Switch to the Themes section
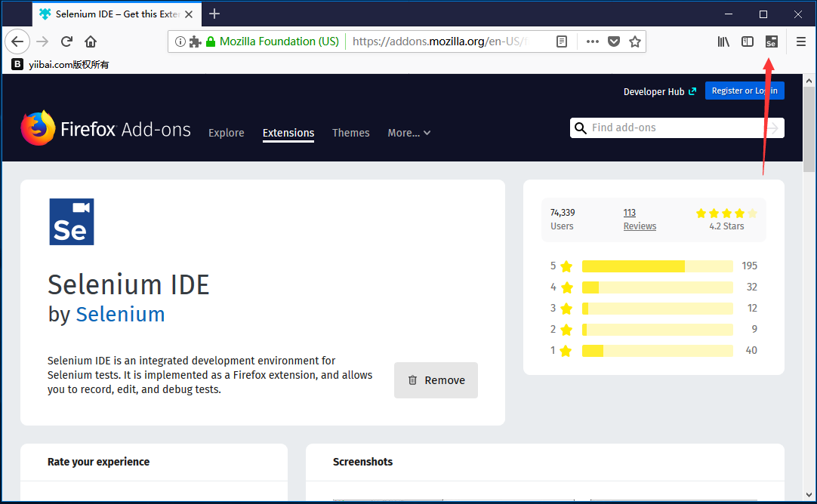817x504 pixels. [351, 133]
